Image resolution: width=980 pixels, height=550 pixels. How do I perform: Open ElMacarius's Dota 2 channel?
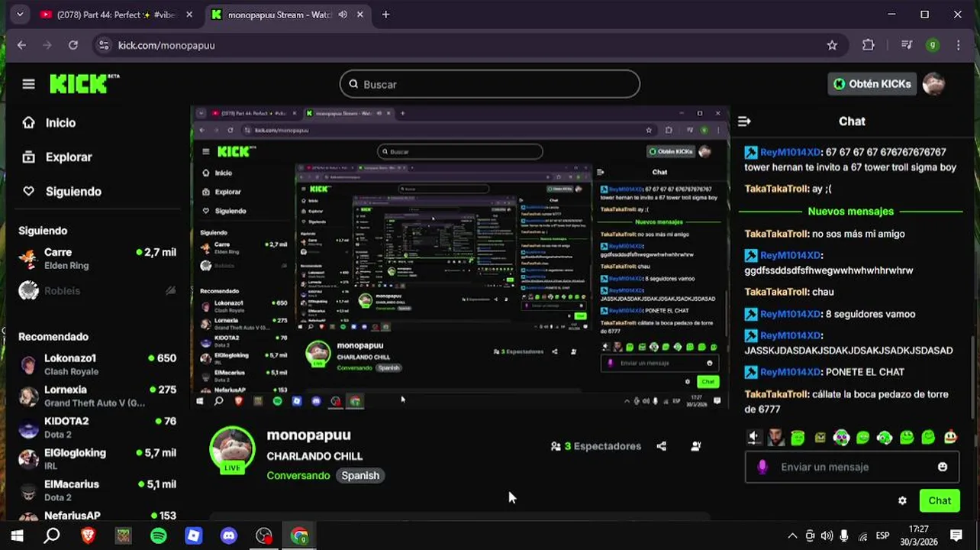pos(98,490)
